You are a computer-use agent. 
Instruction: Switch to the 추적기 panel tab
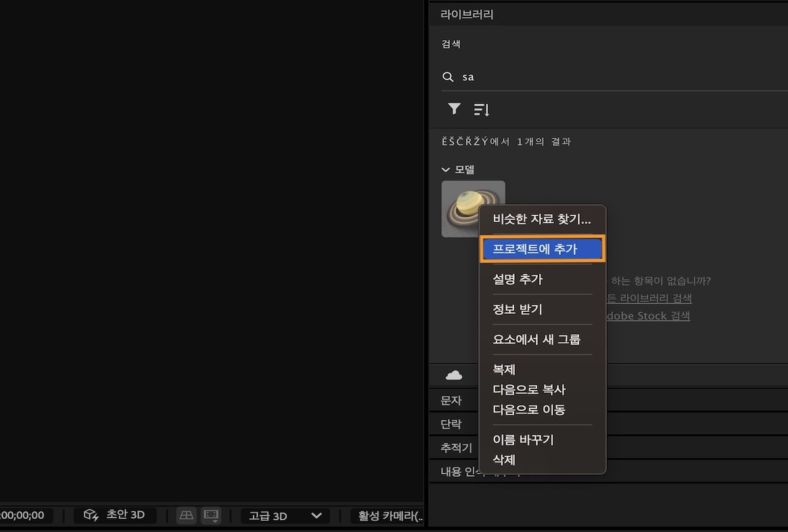tap(454, 447)
